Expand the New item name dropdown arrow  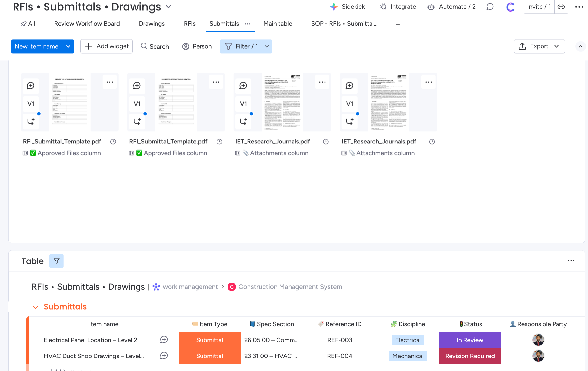point(68,46)
